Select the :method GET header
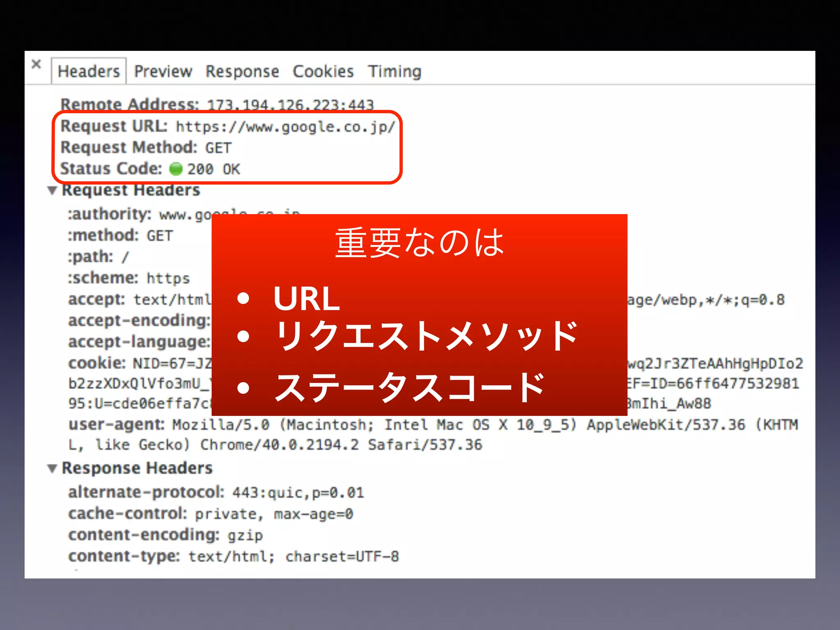 tap(120, 235)
